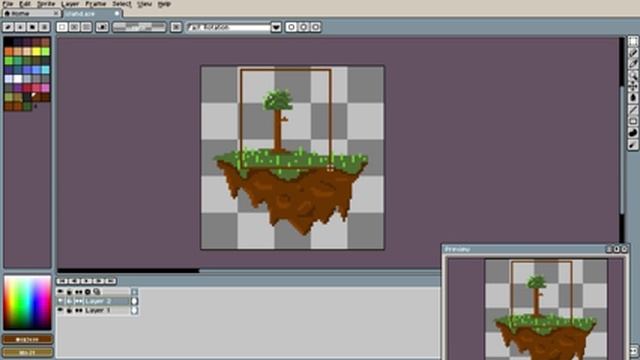Go to last frame in timeline

pos(111,281)
